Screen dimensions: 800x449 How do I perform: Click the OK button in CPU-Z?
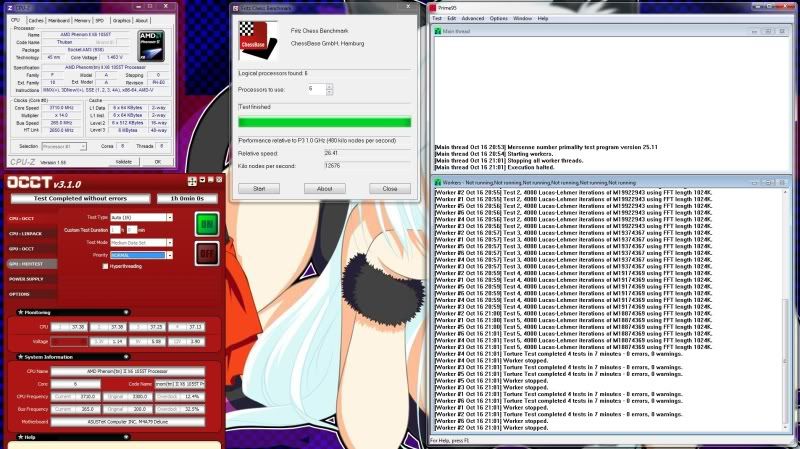157,162
